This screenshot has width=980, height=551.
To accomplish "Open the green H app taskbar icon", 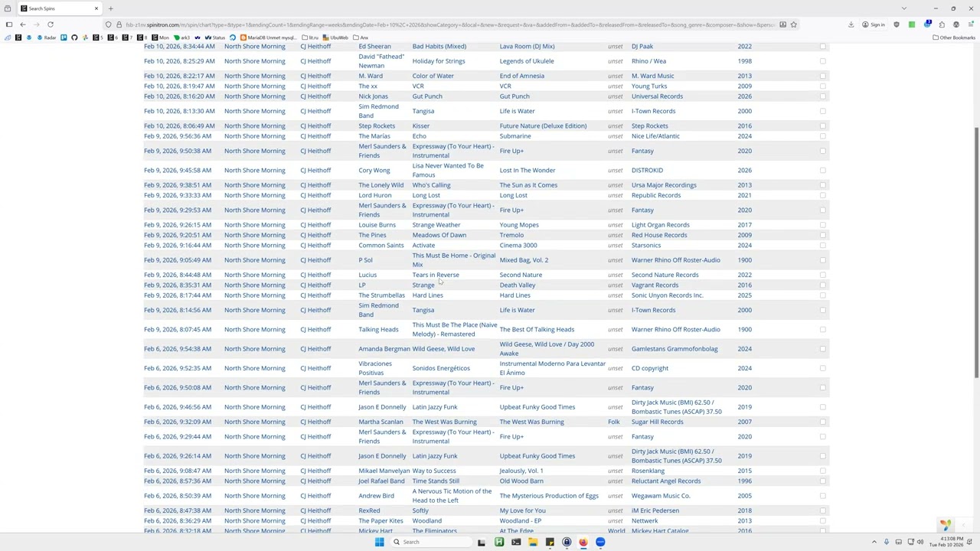I will tap(499, 542).
